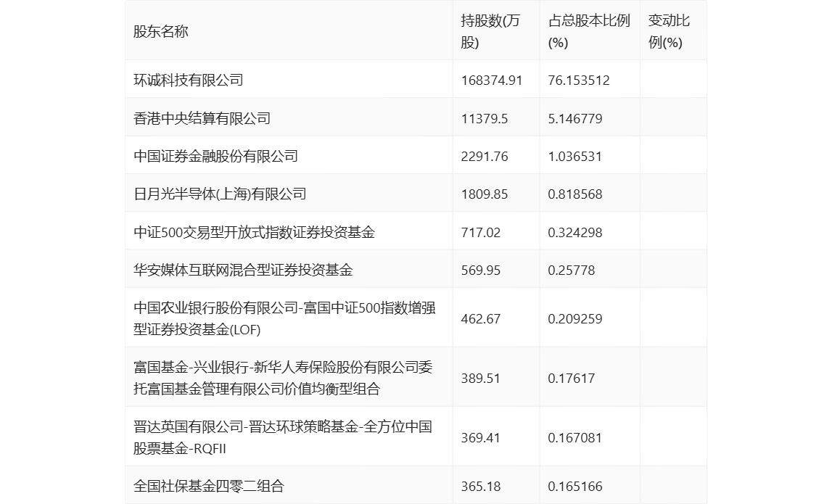
Task: Click percentage value 5.146779
Action: tap(575, 118)
